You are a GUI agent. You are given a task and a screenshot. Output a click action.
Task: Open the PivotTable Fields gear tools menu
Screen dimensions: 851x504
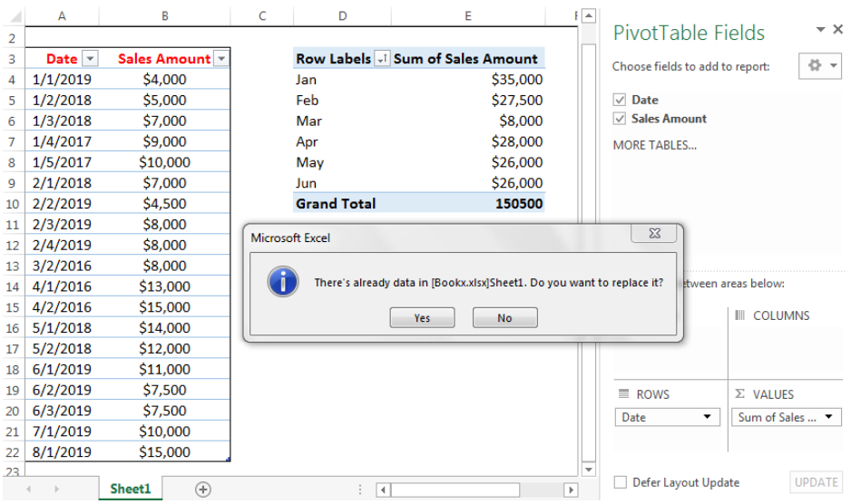pyautogui.click(x=820, y=66)
